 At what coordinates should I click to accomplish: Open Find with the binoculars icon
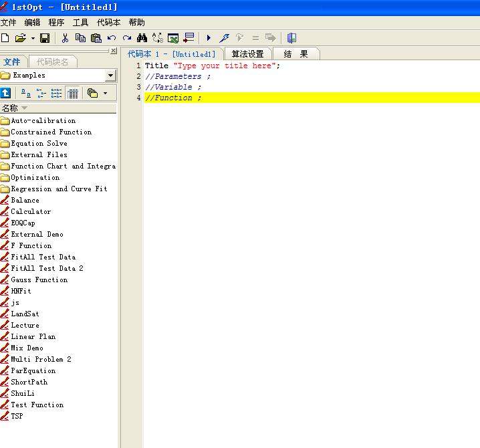pos(142,38)
